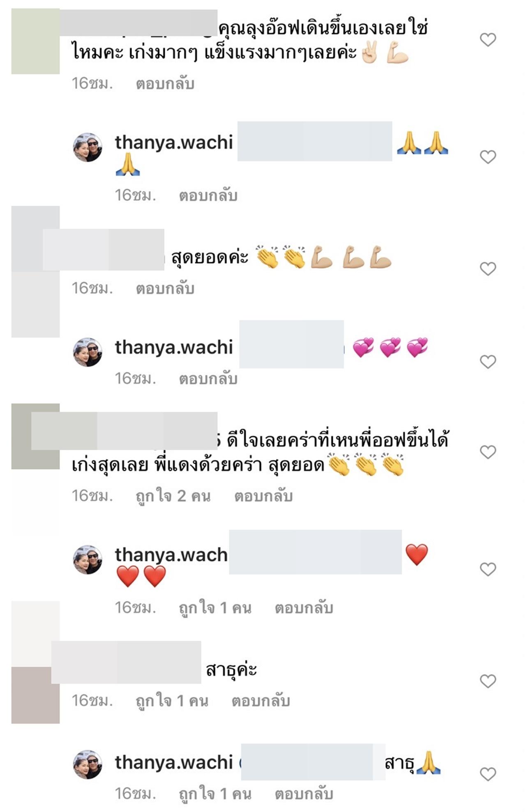Tap the heart beside the สุดยอดค่ะ comment
Image resolution: width=526 pixels, height=812 pixels.
[488, 269]
